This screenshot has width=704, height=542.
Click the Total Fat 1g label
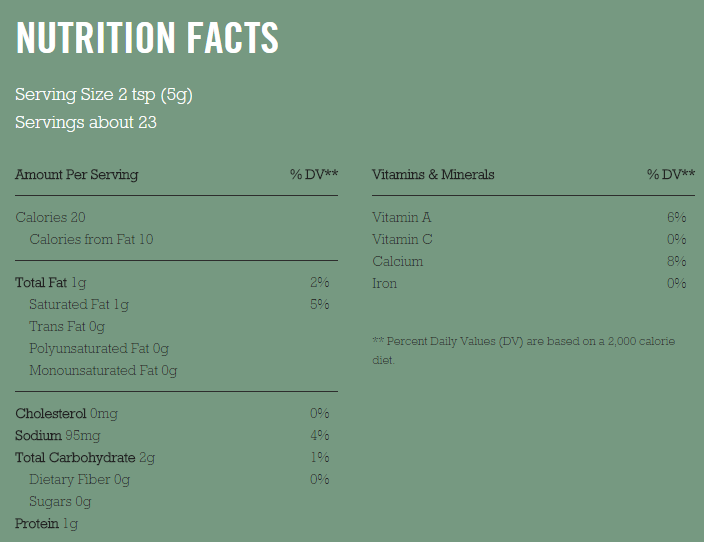51,283
